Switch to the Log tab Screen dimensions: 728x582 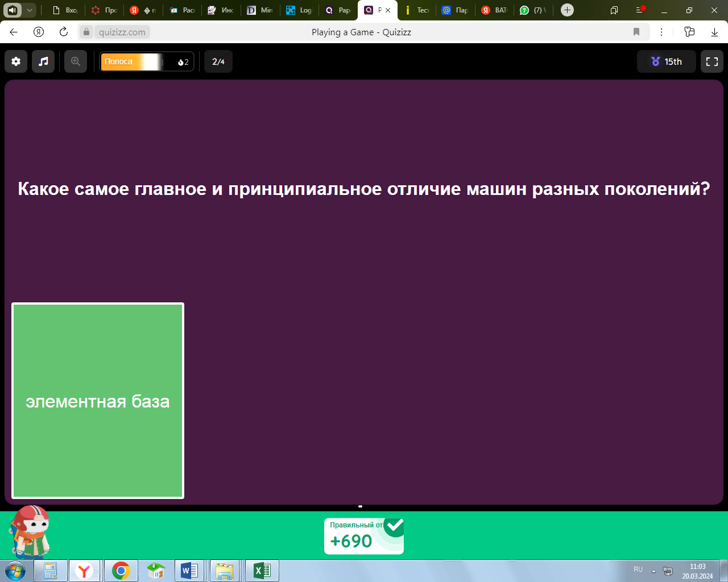click(x=299, y=10)
